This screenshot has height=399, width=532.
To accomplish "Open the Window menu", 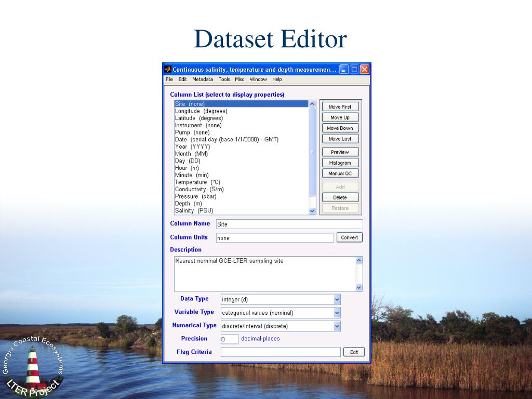I will [x=258, y=79].
